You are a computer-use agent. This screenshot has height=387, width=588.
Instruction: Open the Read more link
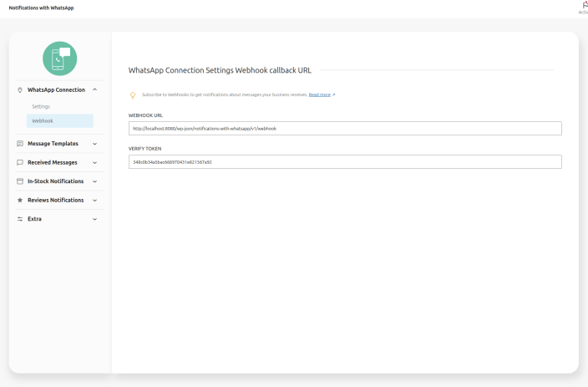tap(321, 94)
